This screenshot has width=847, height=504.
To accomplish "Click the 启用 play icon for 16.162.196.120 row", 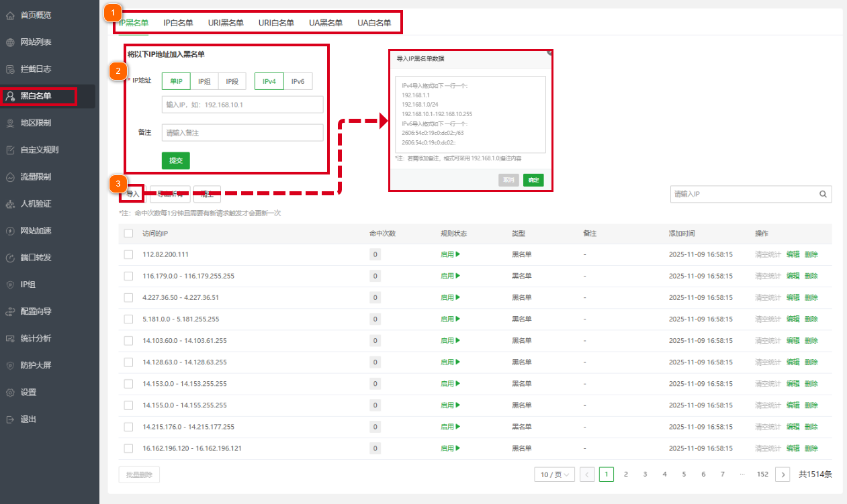I will tap(458, 448).
